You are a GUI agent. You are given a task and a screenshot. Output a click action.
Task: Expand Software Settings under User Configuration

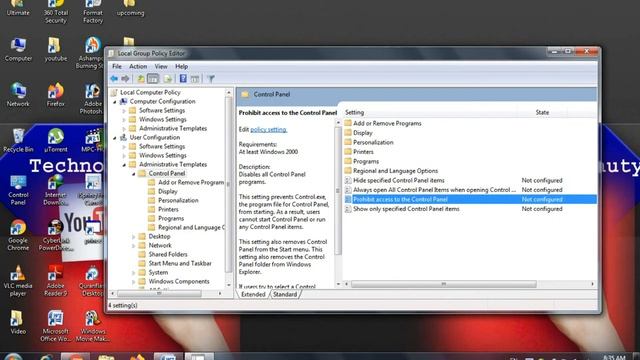point(124,147)
